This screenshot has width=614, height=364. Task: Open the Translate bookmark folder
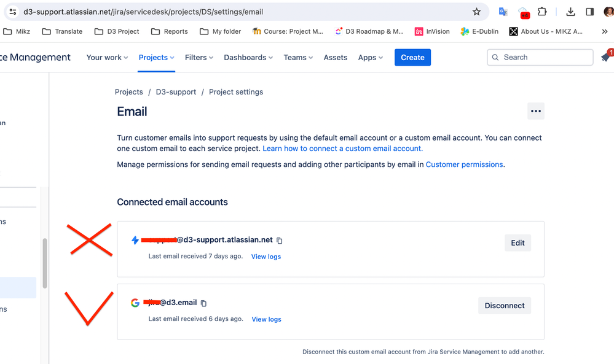(x=62, y=32)
